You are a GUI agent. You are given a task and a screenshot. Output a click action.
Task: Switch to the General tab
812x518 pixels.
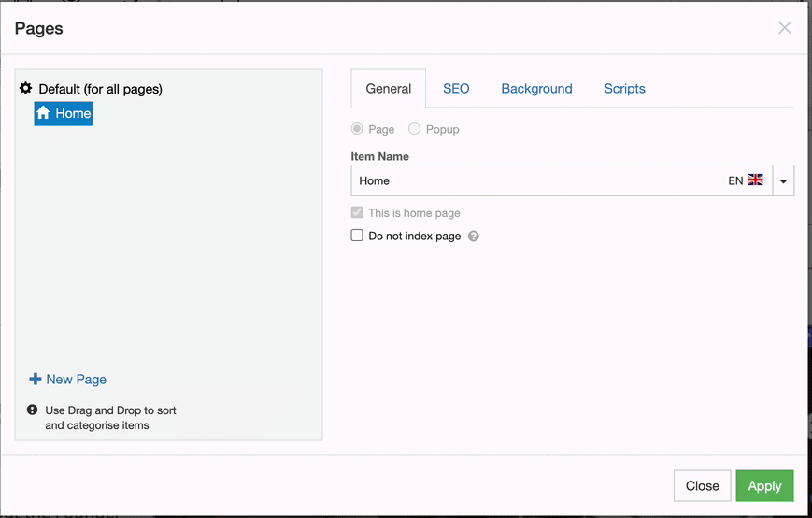click(x=389, y=89)
